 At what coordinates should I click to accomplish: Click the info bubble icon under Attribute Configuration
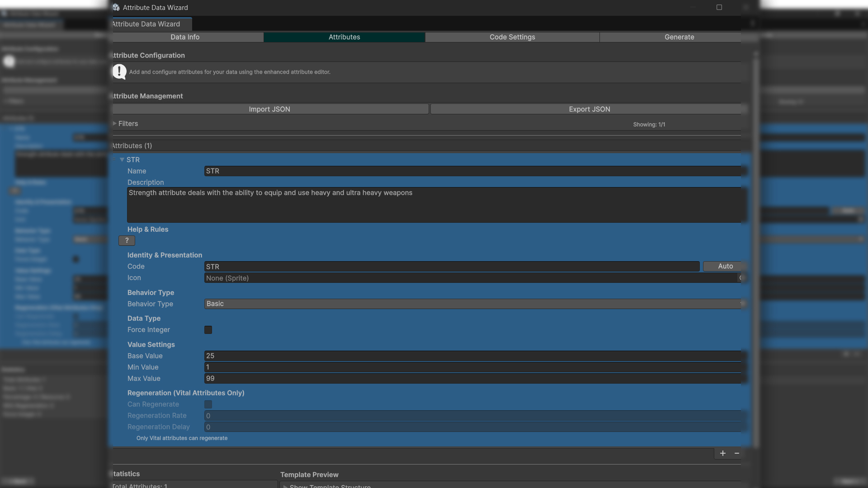pos(119,71)
